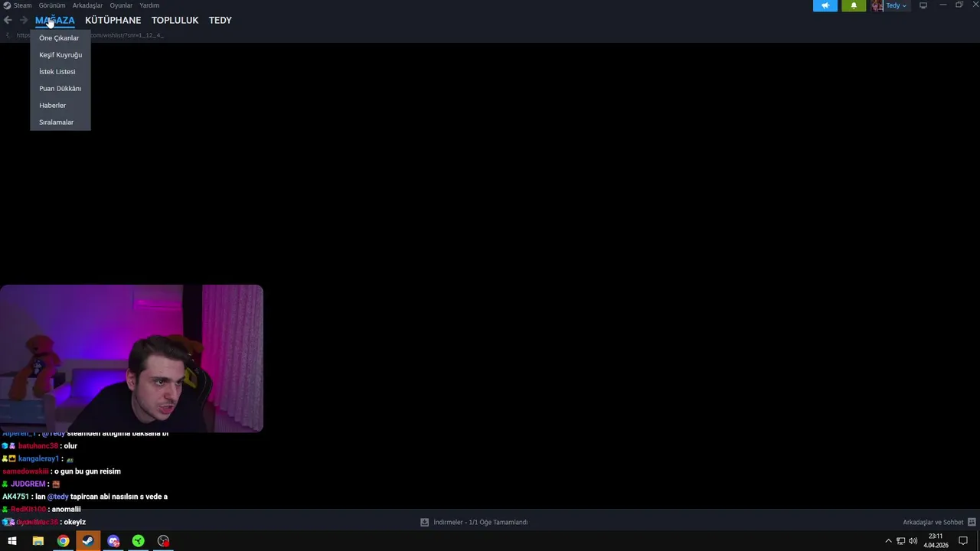Screen dimensions: 980x551
Task: Choose Keşif Kuyruğu from the store dropdown
Action: pyautogui.click(x=60, y=54)
